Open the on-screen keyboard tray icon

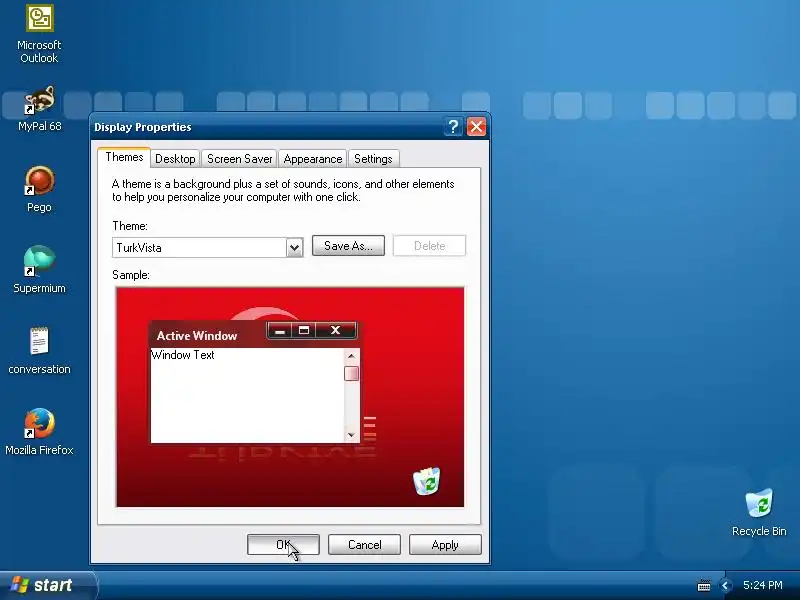[x=704, y=586]
